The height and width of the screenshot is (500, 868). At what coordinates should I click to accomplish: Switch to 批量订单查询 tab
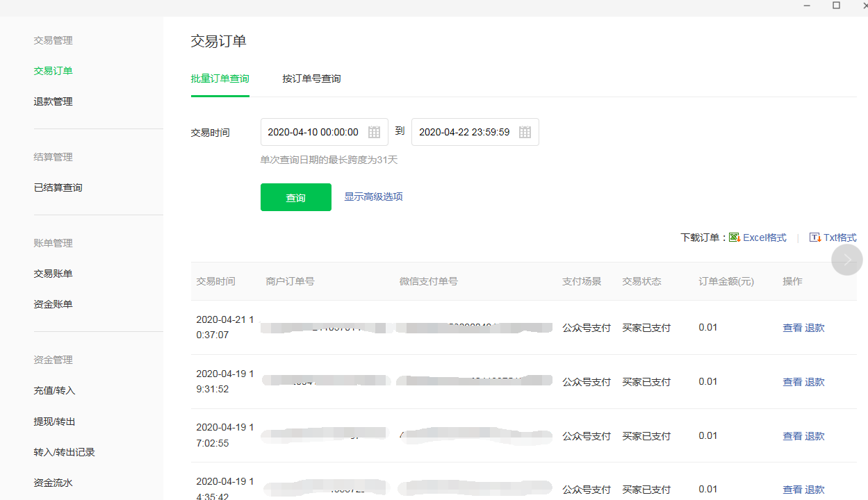(x=220, y=78)
